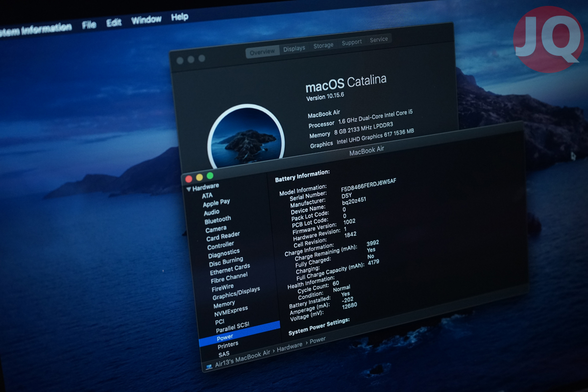Click the Cycle Count value 60
This screenshot has width=588, height=392.
point(336,283)
